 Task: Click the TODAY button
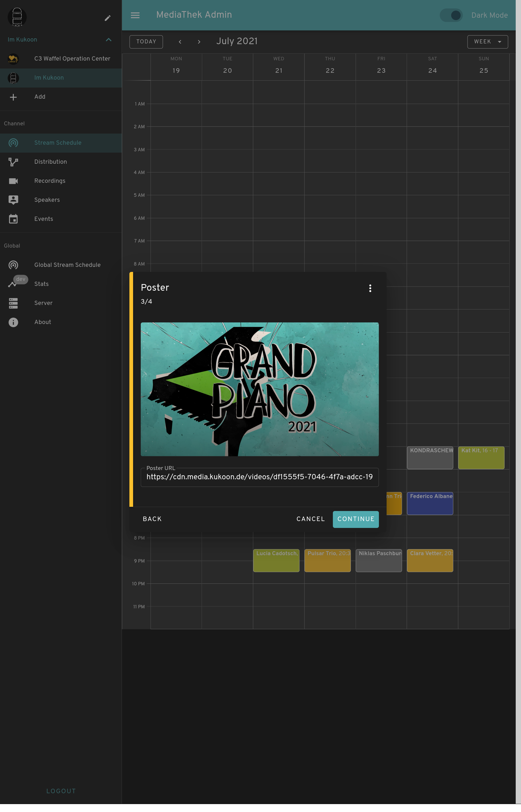click(x=146, y=42)
